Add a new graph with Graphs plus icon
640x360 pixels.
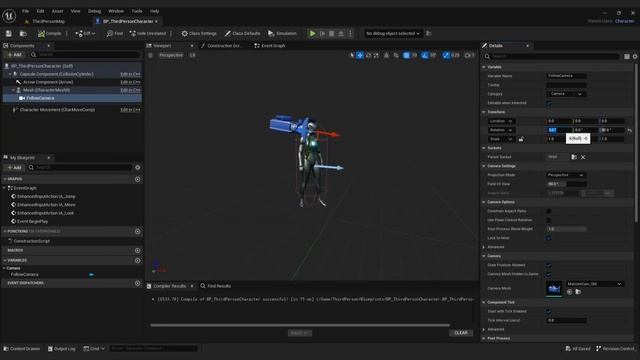click(138, 179)
